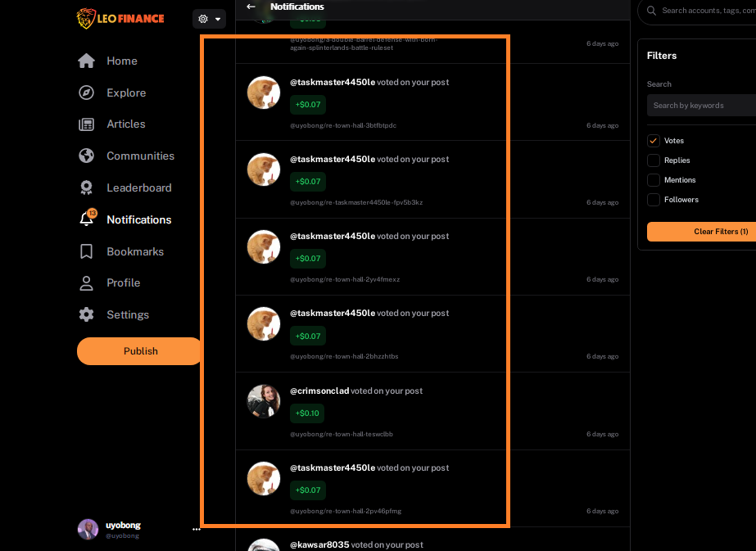
Task: Click +$0.07 badge above the re-town-hall-3btfbtpdc link
Action: [x=308, y=105]
